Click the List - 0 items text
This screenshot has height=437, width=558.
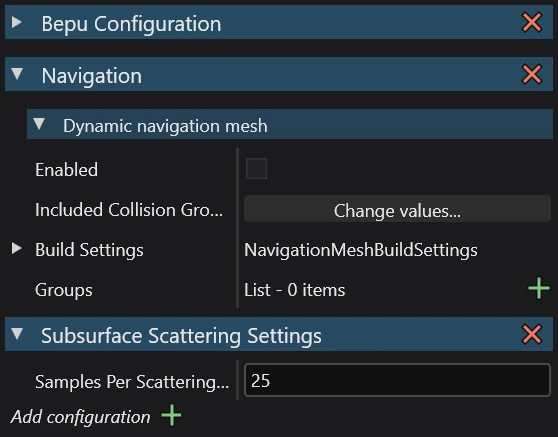(x=295, y=290)
